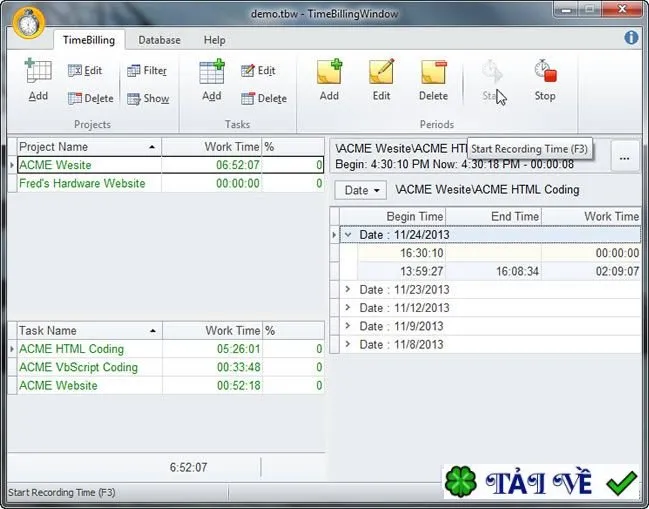
Task: Sort projects by Project Name header
Action: 89,147
